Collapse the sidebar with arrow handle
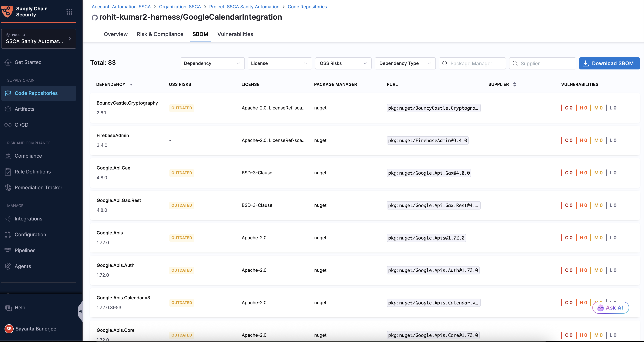Viewport: 644px width, 342px height. (80, 311)
